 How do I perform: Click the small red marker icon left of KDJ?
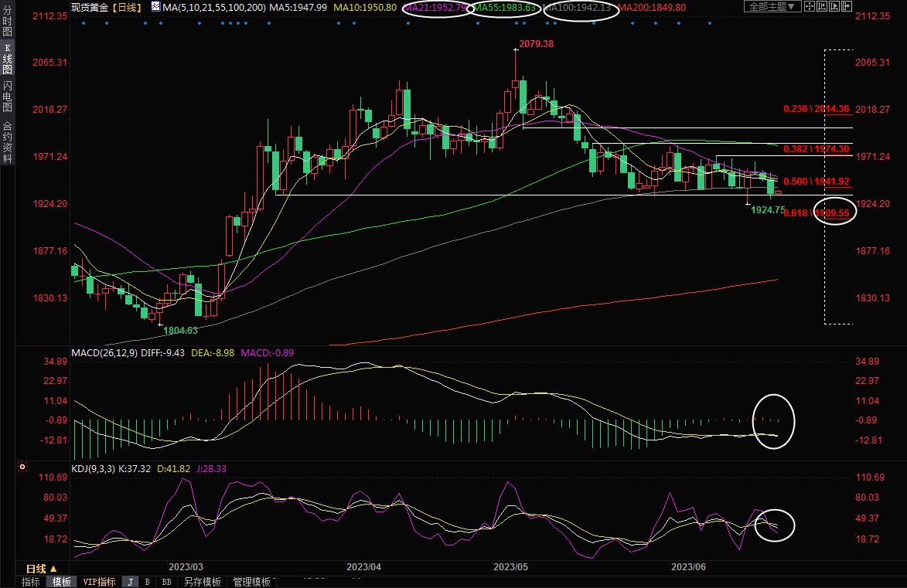[x=22, y=467]
